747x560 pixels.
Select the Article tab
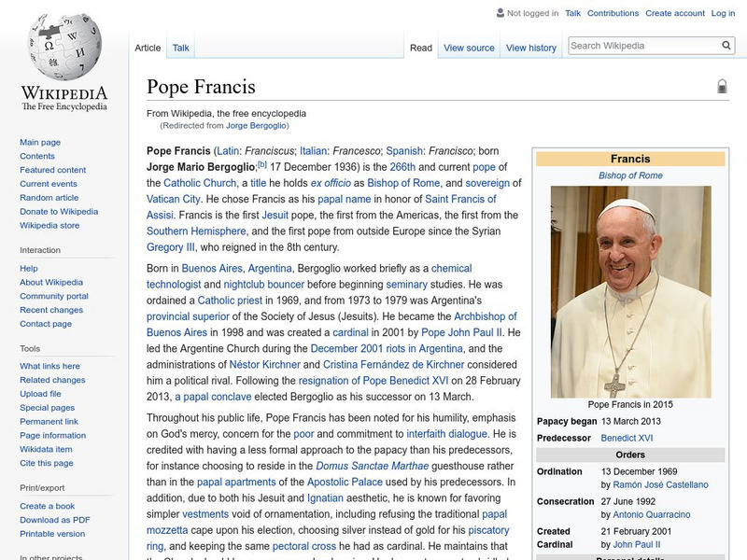(148, 48)
